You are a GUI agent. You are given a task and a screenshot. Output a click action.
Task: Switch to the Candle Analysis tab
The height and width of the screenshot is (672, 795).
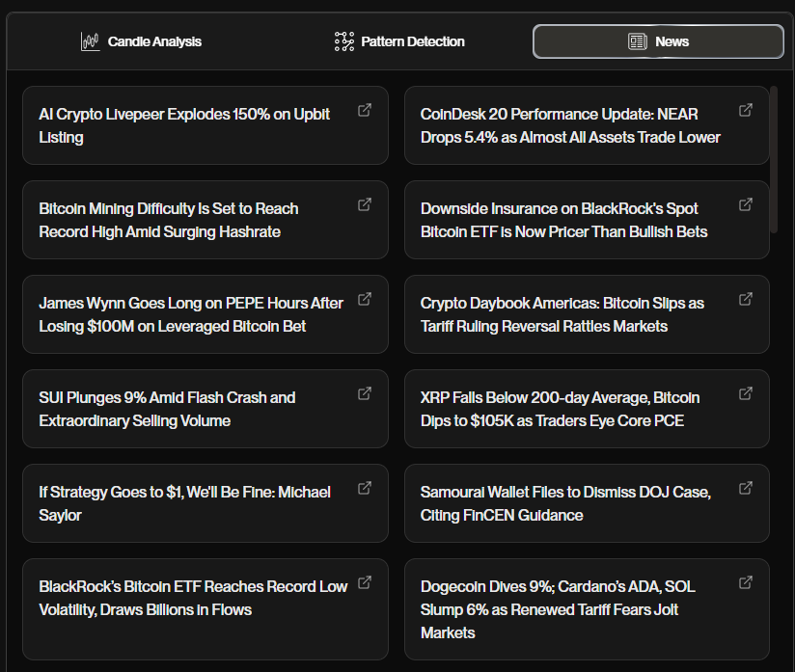pyautogui.click(x=141, y=41)
